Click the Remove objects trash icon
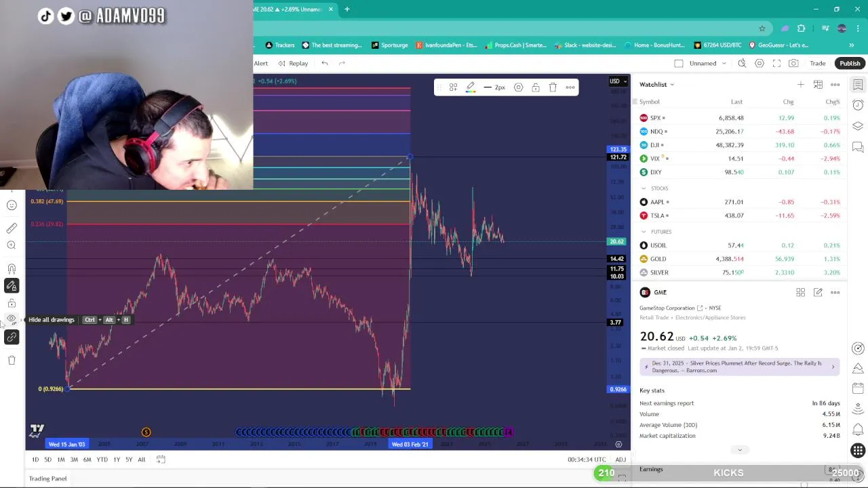 click(12, 360)
